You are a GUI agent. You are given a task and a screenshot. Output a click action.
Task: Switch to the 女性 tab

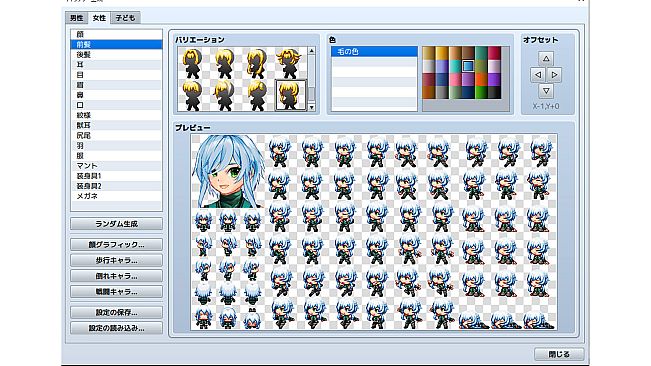click(x=99, y=18)
